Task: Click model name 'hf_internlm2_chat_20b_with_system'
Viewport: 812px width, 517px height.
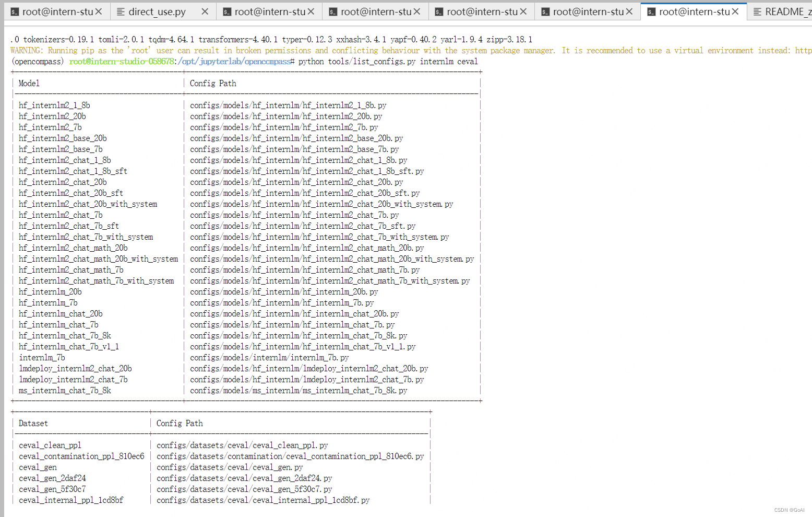Action: tap(88, 204)
